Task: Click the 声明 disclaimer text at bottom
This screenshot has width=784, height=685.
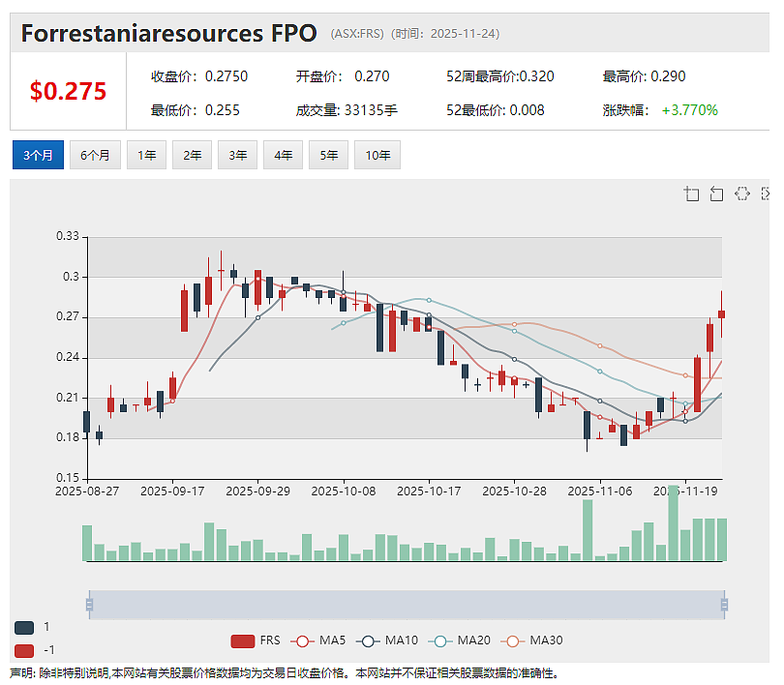Action: click(x=284, y=673)
